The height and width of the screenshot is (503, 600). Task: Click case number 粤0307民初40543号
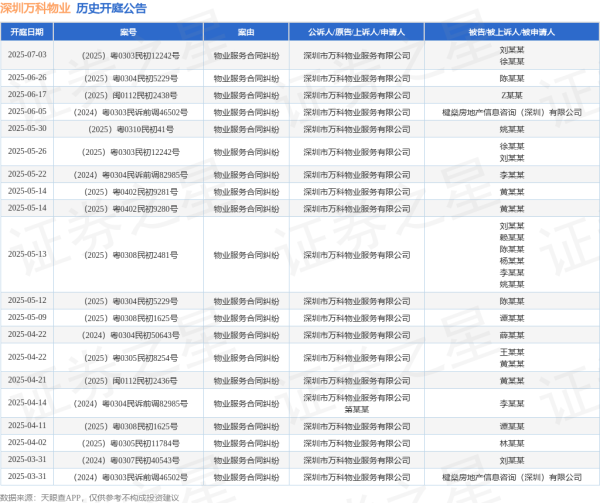pos(131,460)
